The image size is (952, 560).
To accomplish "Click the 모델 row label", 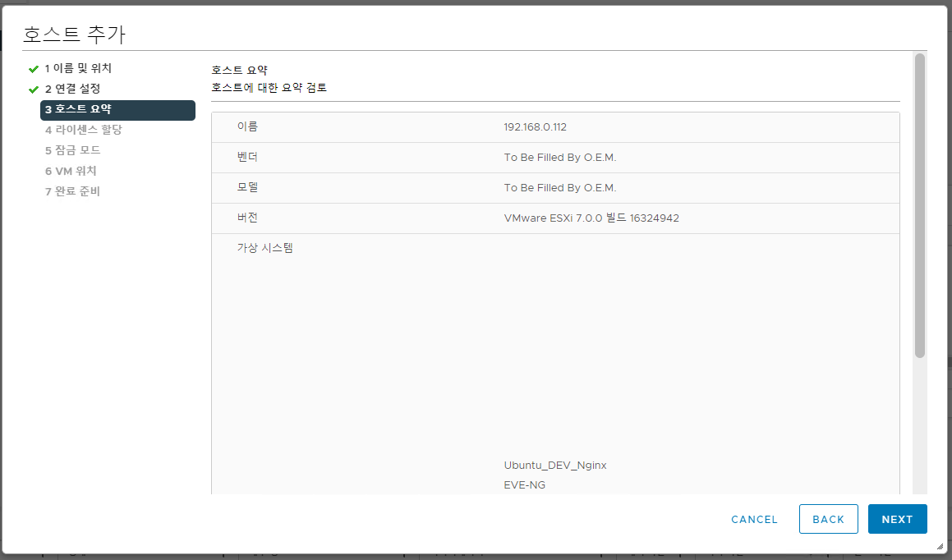I will [x=247, y=187].
